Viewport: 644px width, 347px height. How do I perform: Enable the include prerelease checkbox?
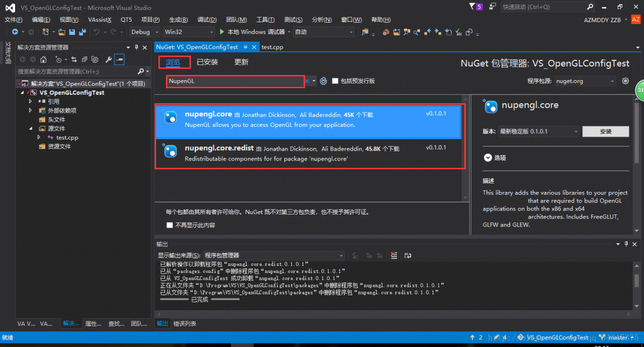(x=336, y=81)
